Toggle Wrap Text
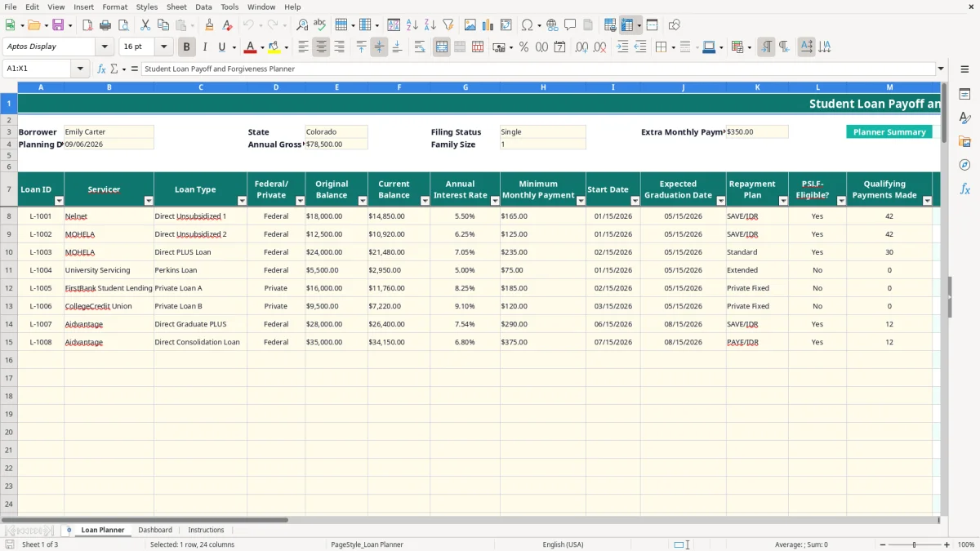The width and height of the screenshot is (980, 551). [x=420, y=47]
